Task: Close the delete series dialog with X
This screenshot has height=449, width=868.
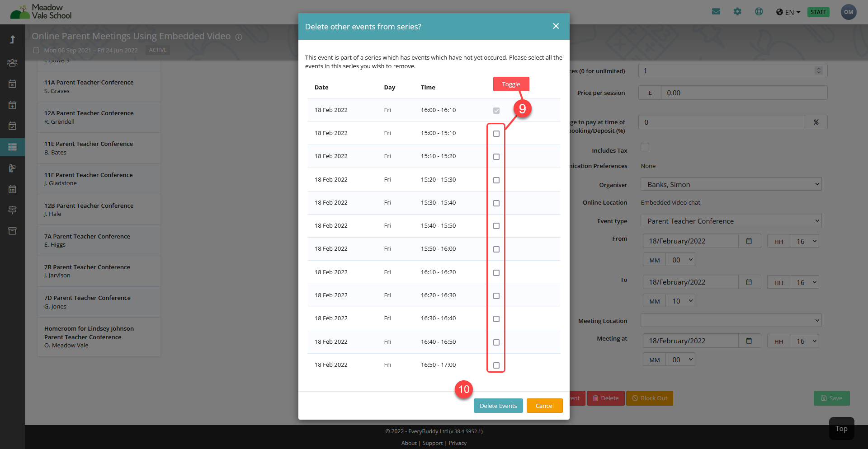Action: pyautogui.click(x=556, y=26)
